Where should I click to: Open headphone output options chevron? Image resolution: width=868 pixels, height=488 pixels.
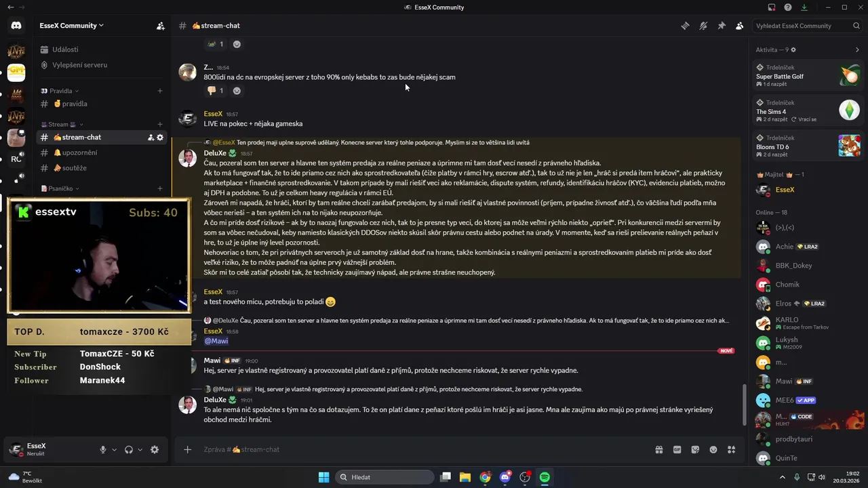(x=140, y=449)
